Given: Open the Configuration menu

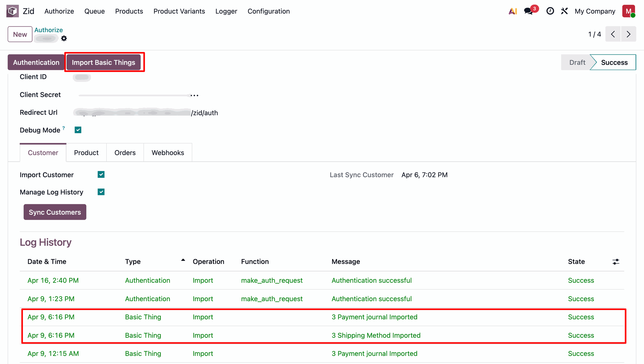Looking at the screenshot, I should (x=269, y=11).
